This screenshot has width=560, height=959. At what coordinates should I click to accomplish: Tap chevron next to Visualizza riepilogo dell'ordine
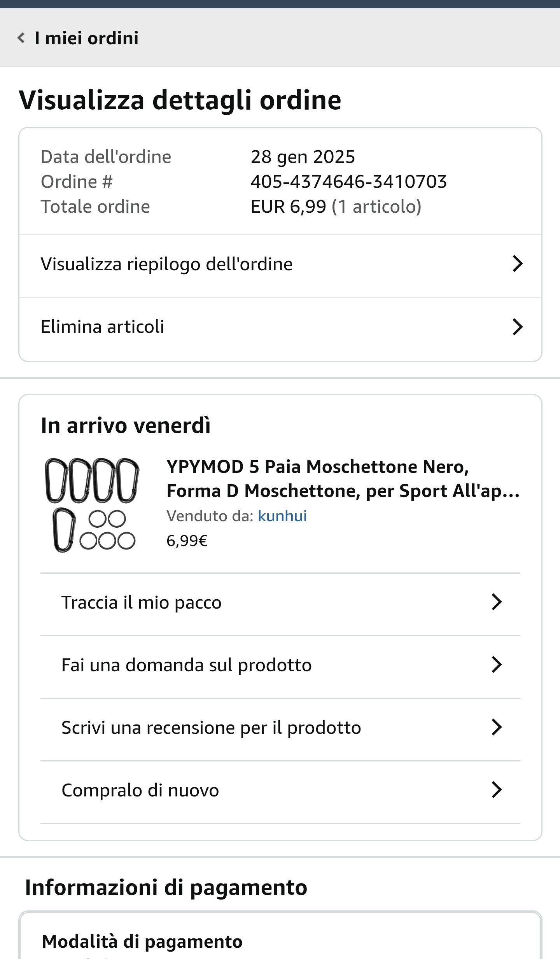517,264
